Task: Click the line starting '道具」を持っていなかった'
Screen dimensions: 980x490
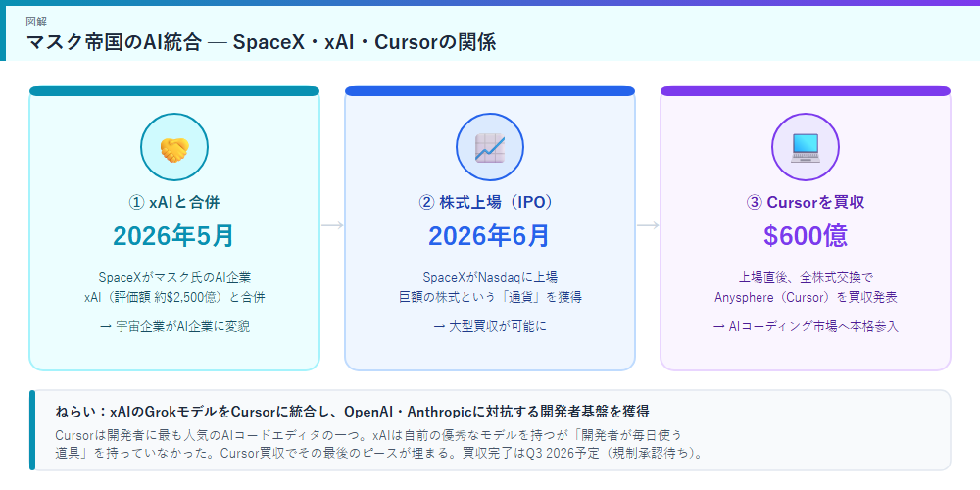Action: (x=378, y=453)
